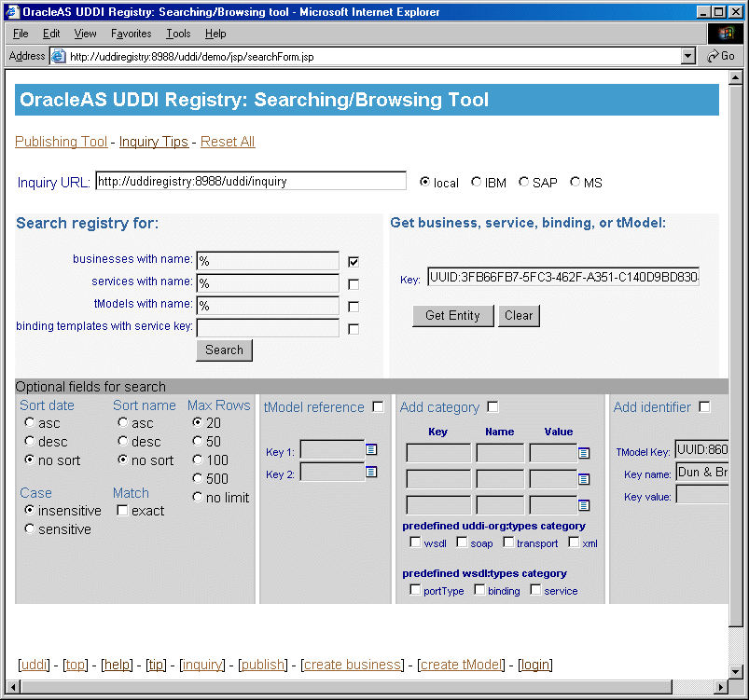Follow the create tModel footer link
The height and width of the screenshot is (700, 749).
(461, 665)
